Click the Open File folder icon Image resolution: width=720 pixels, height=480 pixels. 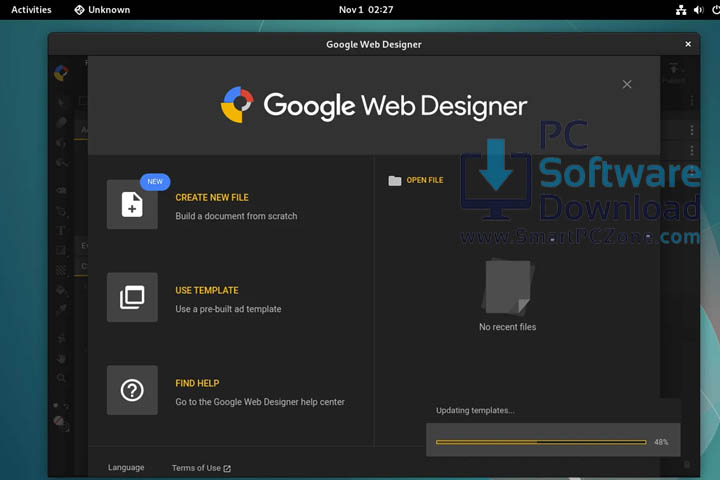pos(394,181)
